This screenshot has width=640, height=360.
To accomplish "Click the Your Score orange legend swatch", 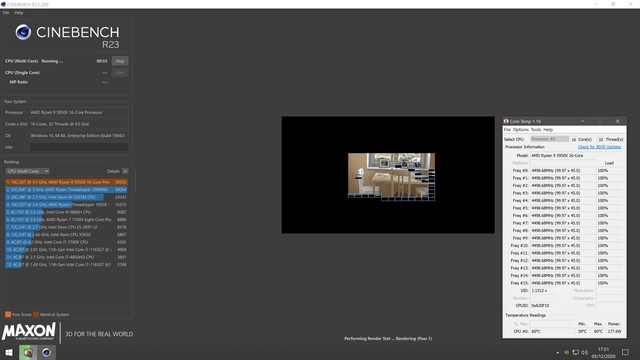I will point(8,314).
